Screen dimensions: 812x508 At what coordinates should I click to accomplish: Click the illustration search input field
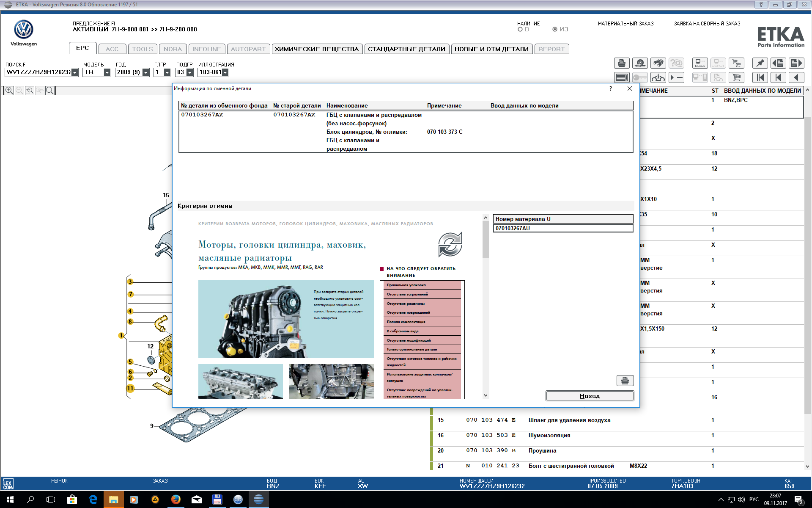click(x=114, y=91)
